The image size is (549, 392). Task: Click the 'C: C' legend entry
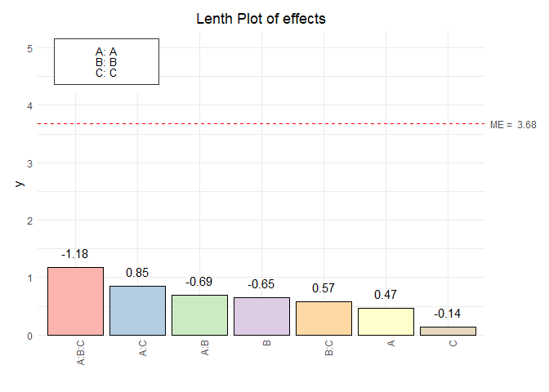106,72
